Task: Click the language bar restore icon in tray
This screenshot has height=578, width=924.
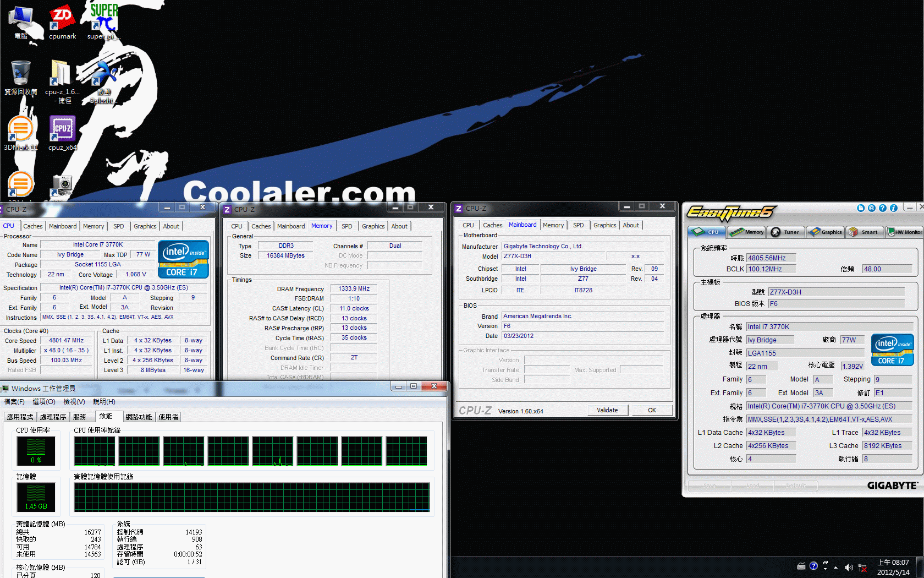Action: click(826, 563)
